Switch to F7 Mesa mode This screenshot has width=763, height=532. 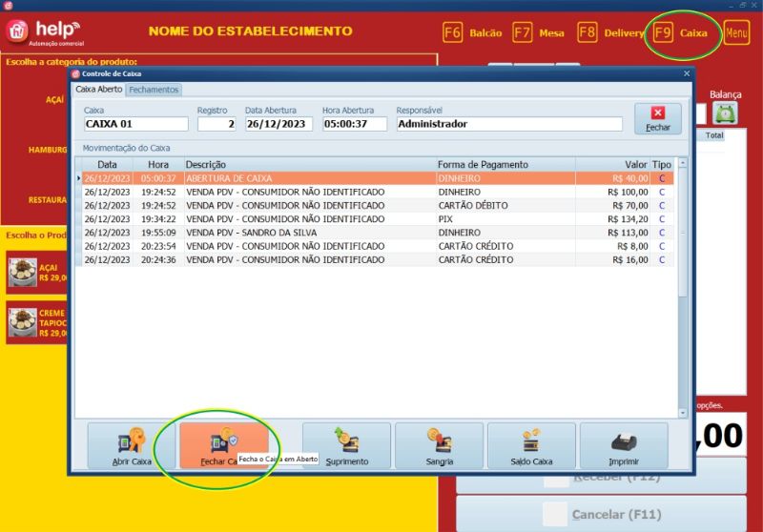point(539,33)
